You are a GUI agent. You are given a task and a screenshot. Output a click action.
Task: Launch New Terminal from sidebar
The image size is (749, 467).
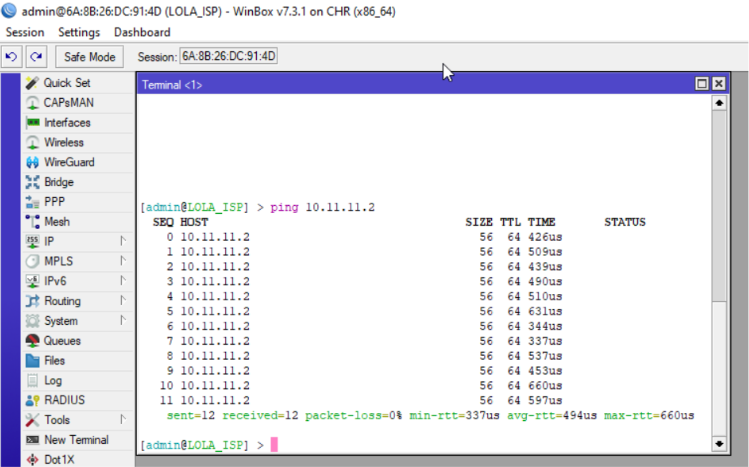(76, 440)
